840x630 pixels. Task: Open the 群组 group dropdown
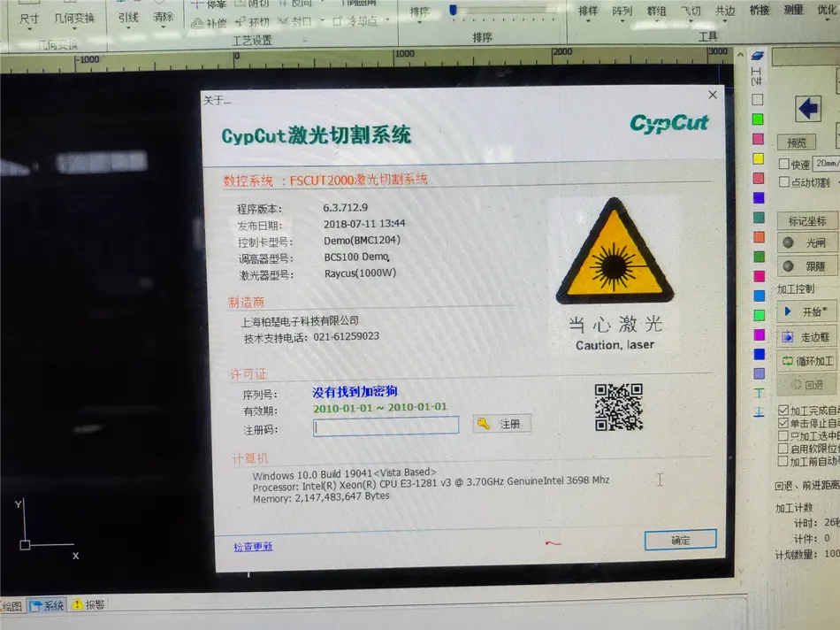pyautogui.click(x=657, y=12)
